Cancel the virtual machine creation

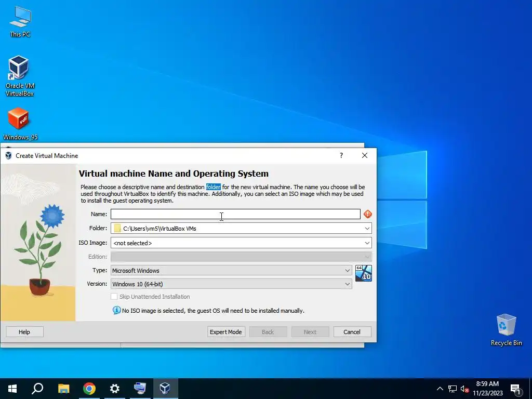coord(352,332)
